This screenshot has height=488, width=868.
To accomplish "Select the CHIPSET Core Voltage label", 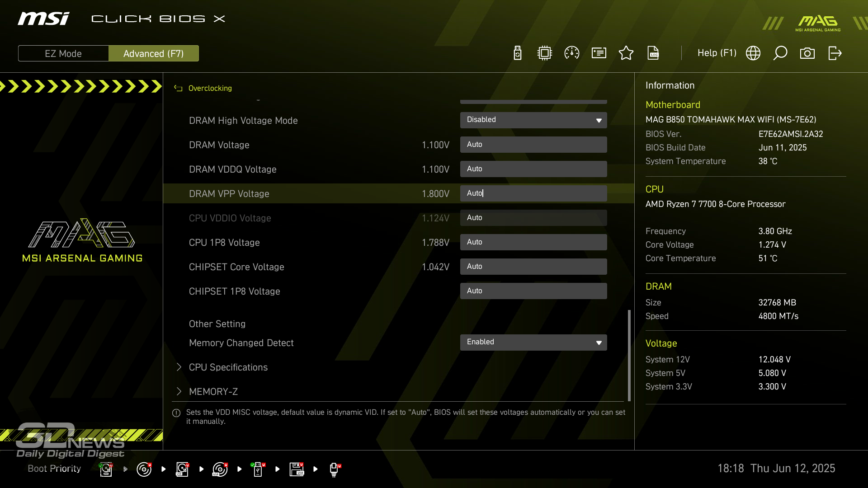I will point(236,267).
